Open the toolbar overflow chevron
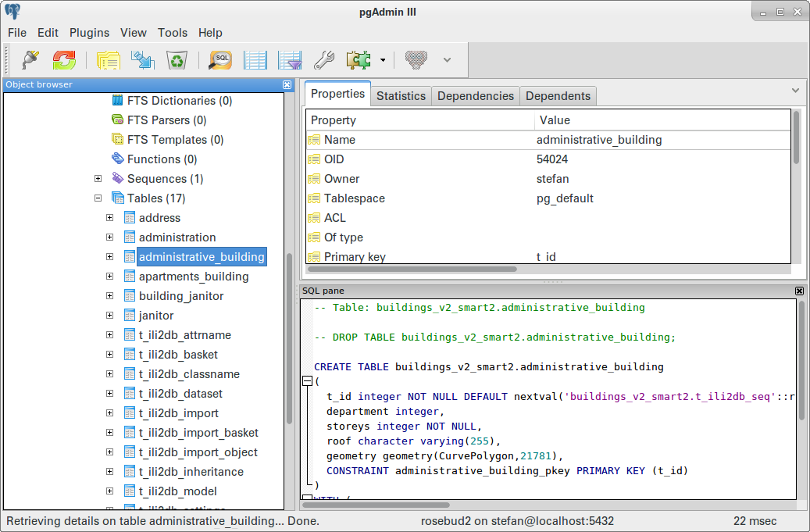Screen dimensions: 810x532 [x=448, y=60]
